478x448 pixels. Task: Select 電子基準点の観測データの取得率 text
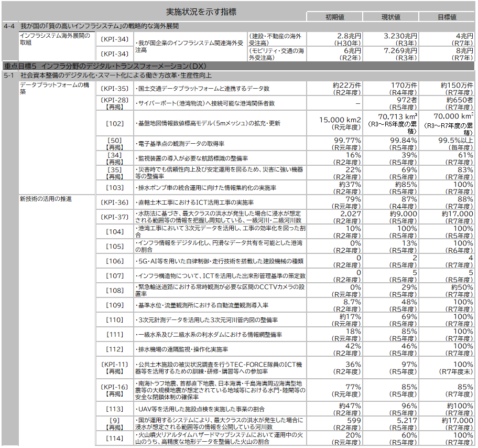180,143
